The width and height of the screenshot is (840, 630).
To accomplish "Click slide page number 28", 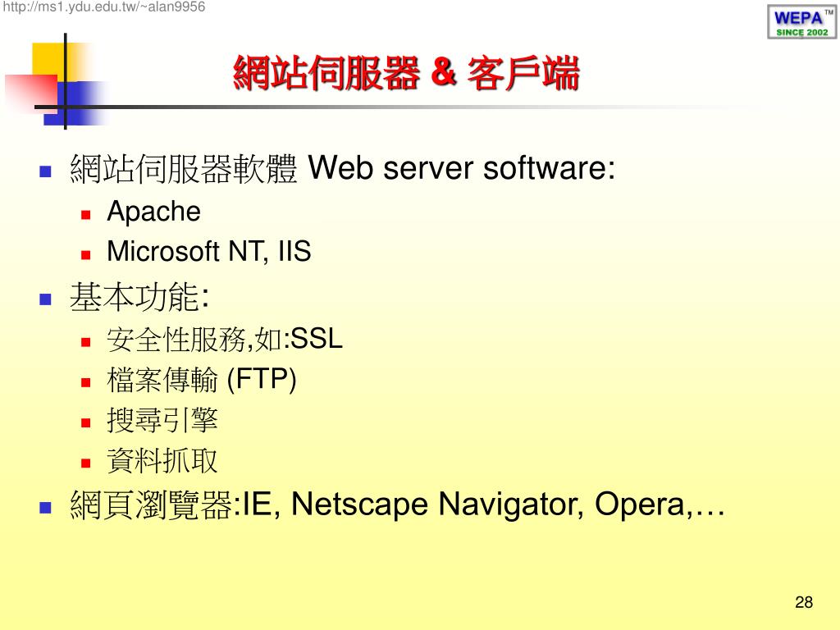I will click(804, 602).
